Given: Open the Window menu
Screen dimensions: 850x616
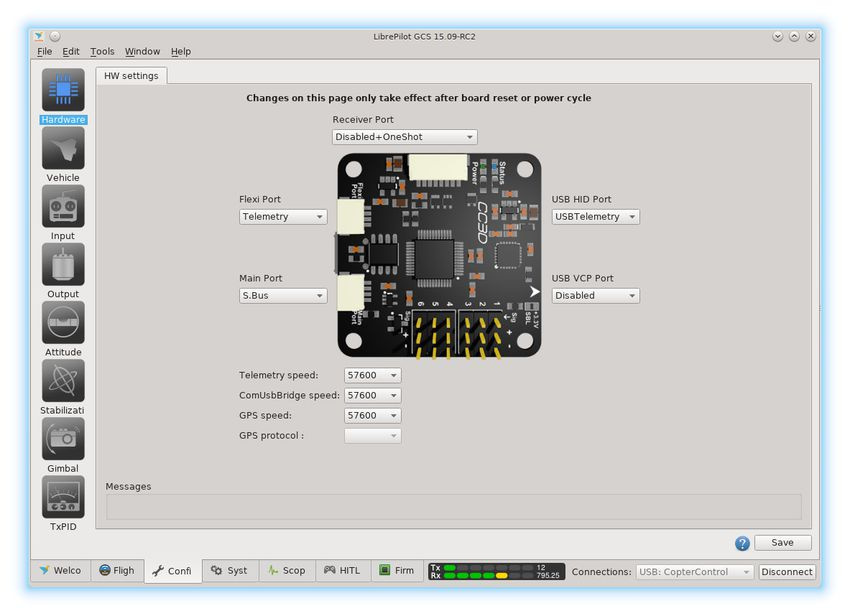Looking at the screenshot, I should [143, 52].
